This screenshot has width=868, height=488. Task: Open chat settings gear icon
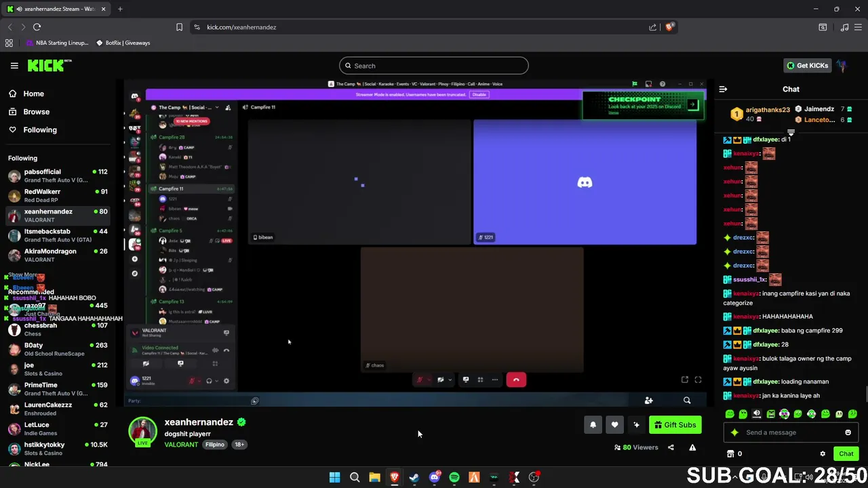(x=823, y=454)
